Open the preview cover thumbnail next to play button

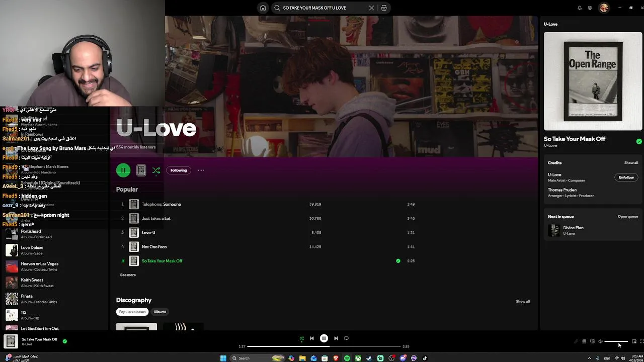tap(141, 170)
